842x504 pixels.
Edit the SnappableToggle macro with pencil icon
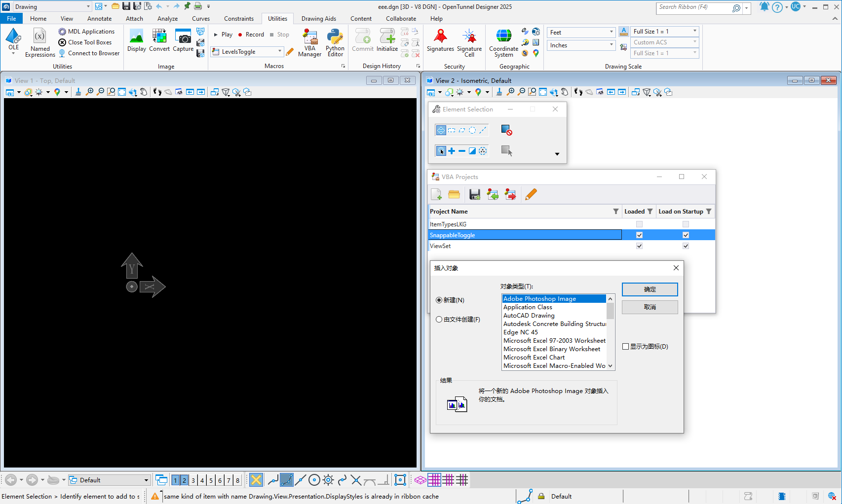(x=531, y=194)
